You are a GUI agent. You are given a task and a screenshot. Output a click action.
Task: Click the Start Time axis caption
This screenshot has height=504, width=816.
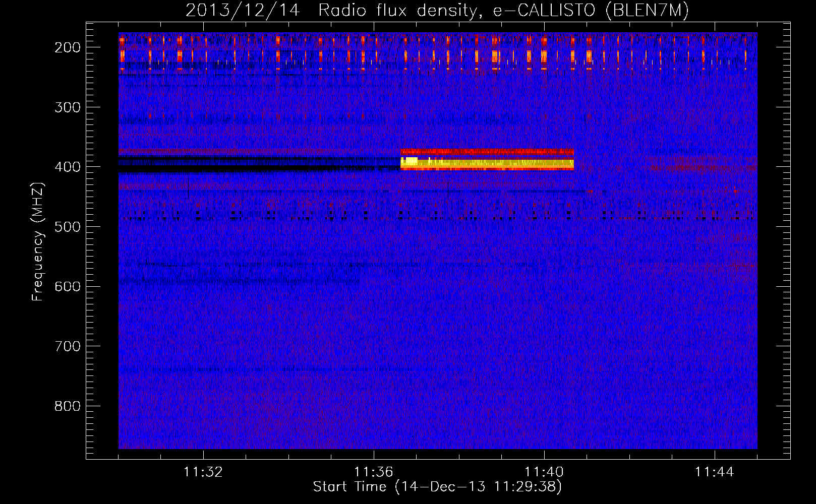pyautogui.click(x=437, y=487)
